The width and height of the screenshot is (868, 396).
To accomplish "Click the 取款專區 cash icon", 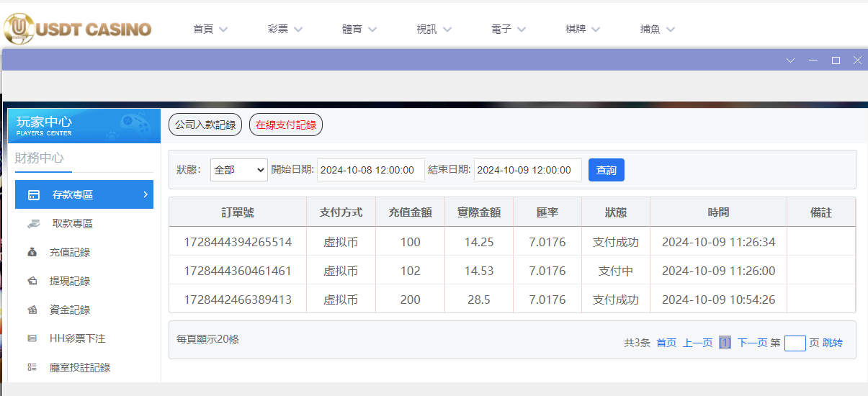I will pos(33,224).
